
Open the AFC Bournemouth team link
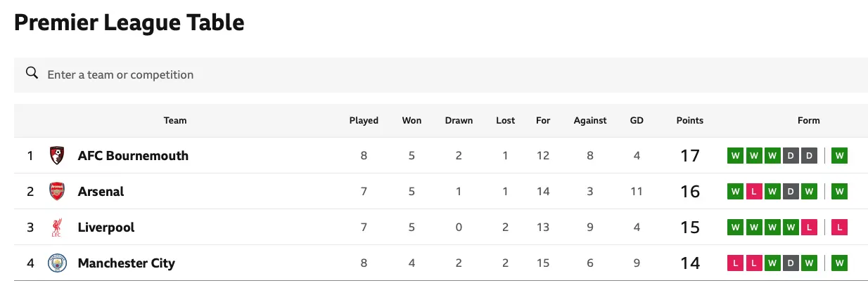pyautogui.click(x=133, y=155)
